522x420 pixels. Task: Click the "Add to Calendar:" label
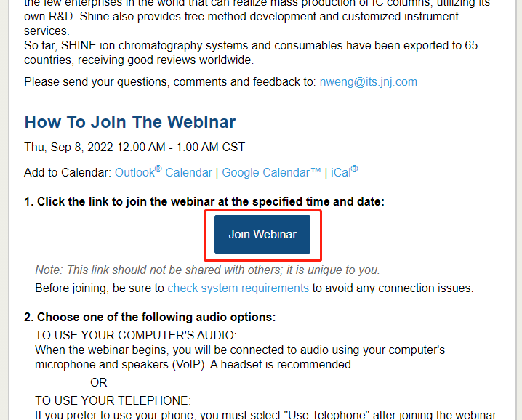point(68,172)
